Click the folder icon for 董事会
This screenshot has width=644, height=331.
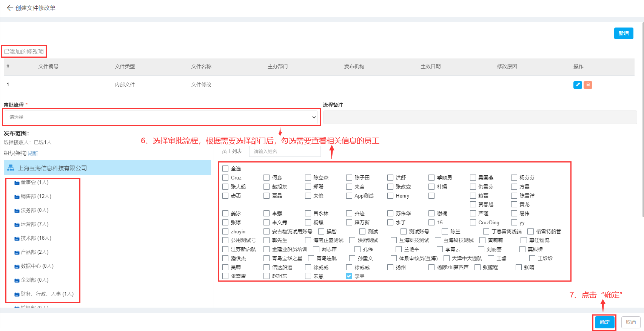point(17,183)
